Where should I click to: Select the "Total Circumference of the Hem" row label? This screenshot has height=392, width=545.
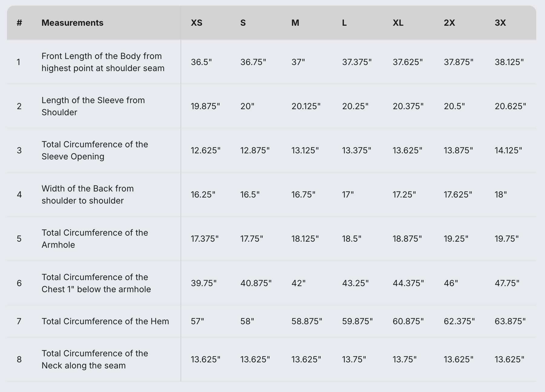coord(105,321)
